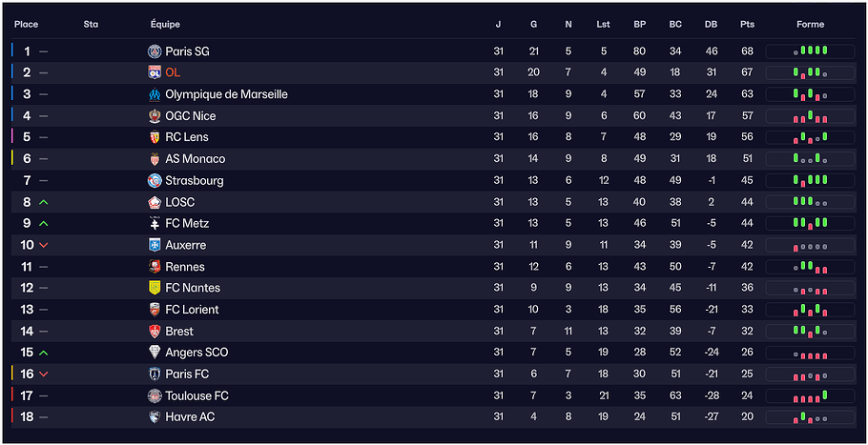The height and width of the screenshot is (445, 868).
Task: Click the AS Monaco club badge
Action: click(x=155, y=159)
